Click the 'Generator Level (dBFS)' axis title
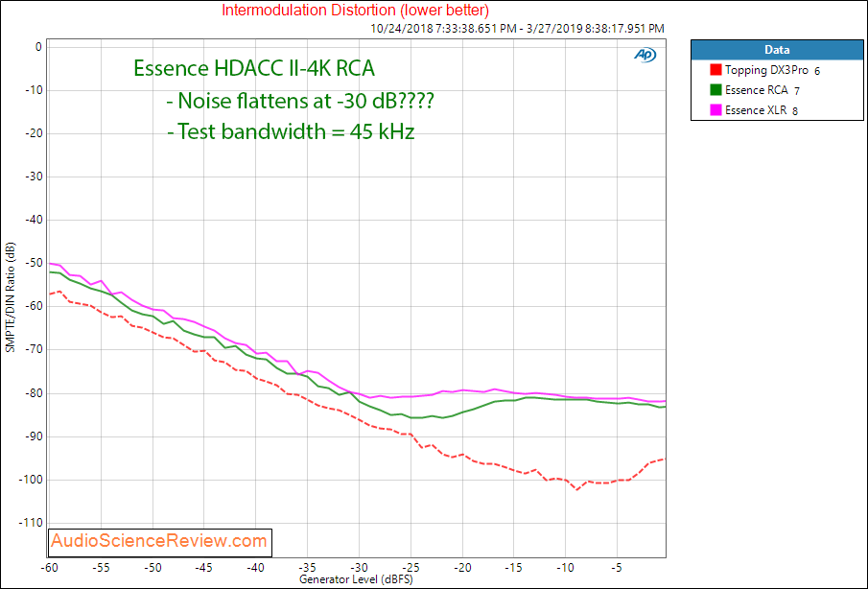868x589 pixels. point(356,579)
